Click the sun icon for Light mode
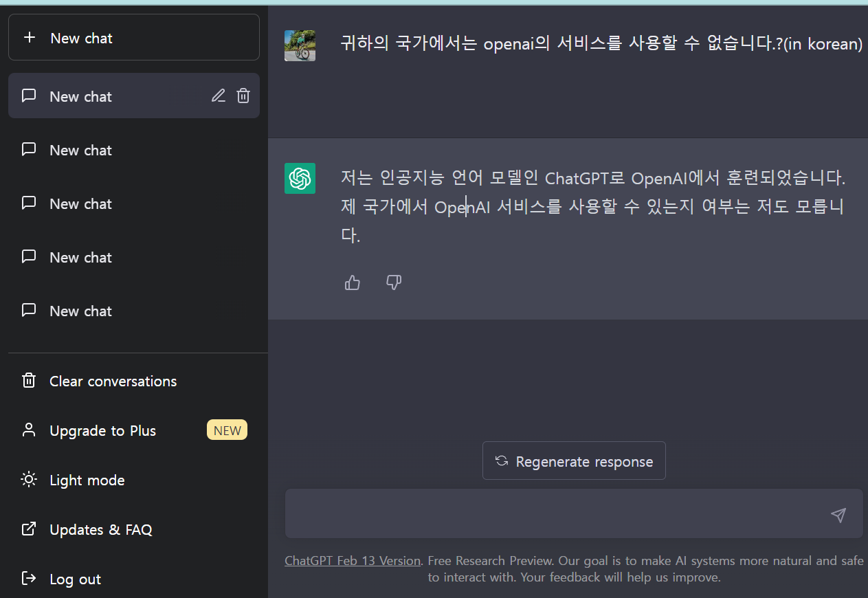The image size is (868, 598). tap(29, 480)
